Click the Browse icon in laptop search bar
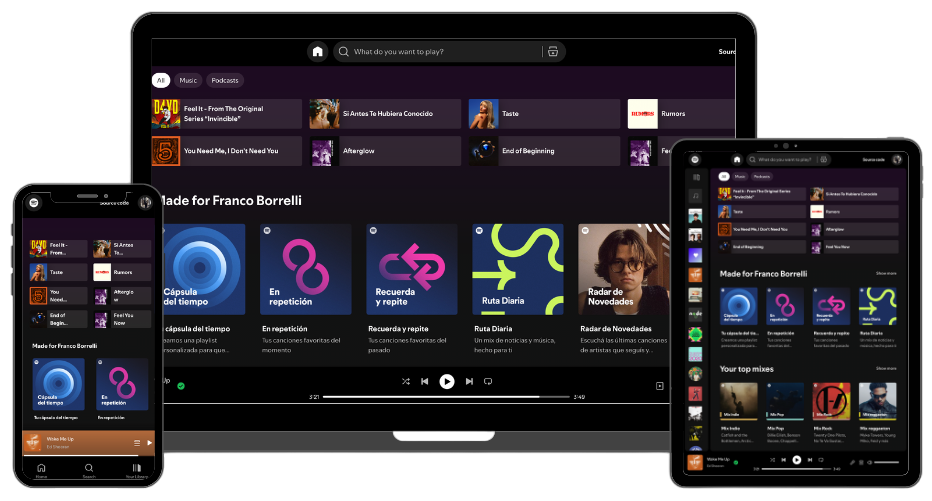932x501 pixels. click(553, 52)
